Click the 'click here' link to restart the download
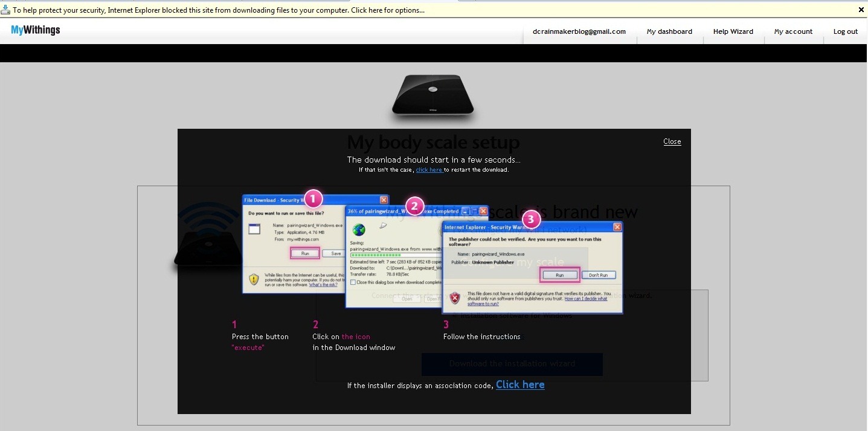This screenshot has height=431, width=868. (x=429, y=170)
